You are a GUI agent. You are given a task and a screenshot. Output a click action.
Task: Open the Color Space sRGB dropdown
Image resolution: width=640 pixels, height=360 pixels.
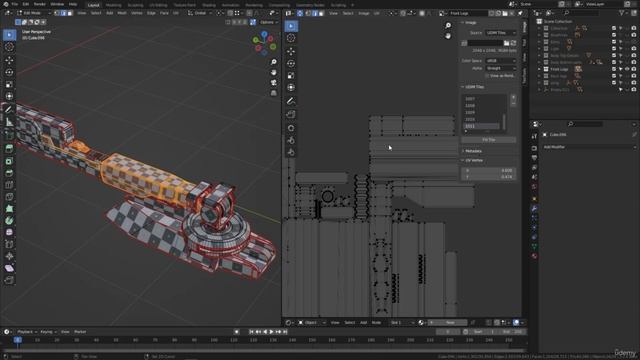tap(501, 61)
